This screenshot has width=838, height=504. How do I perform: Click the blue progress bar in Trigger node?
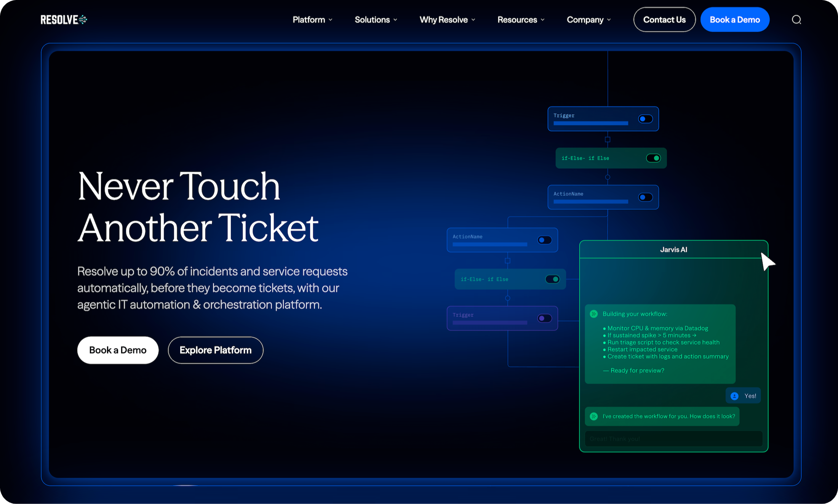(590, 123)
